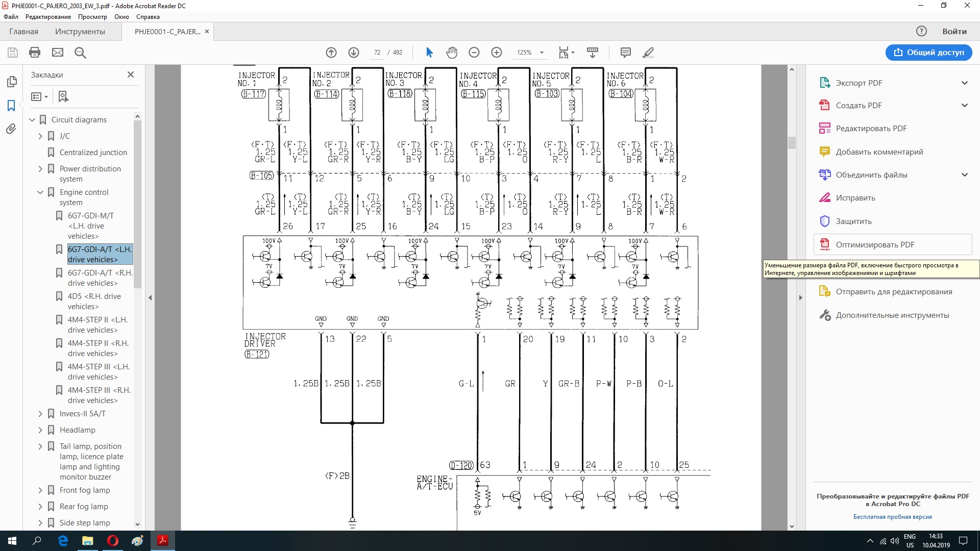Hide the right tools pane arrow
The height and width of the screenshot is (551, 980).
800,297
